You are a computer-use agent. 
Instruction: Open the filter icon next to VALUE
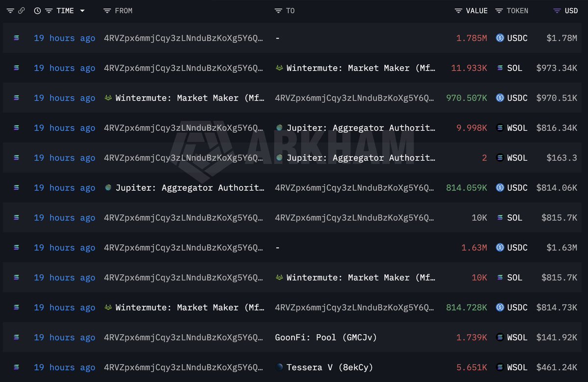coord(459,11)
